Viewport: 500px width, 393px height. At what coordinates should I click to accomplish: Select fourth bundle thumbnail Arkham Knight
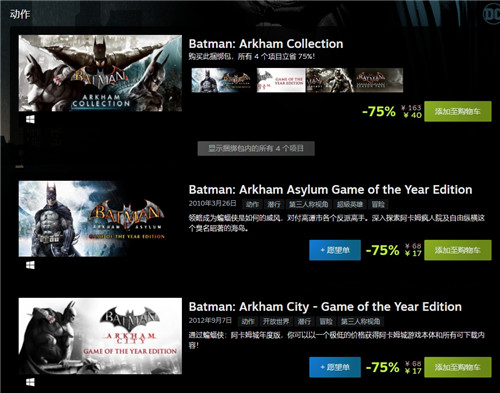tap(379, 80)
